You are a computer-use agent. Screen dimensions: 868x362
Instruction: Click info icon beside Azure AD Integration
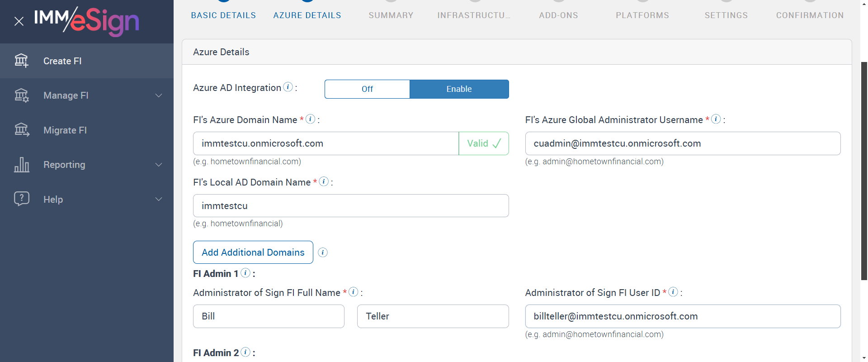[288, 87]
